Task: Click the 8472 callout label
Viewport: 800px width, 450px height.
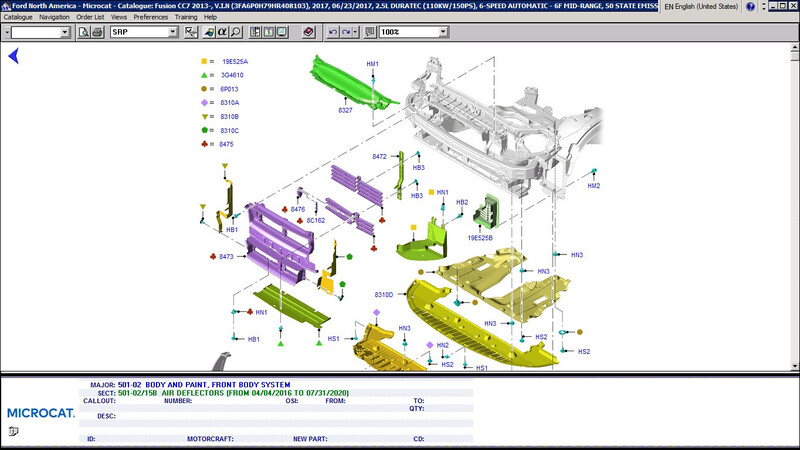Action: coord(379,157)
